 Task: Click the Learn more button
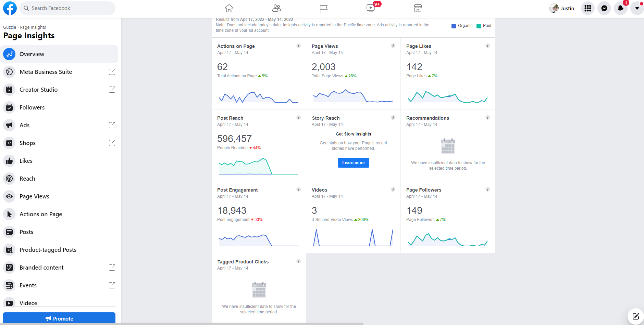tap(353, 163)
